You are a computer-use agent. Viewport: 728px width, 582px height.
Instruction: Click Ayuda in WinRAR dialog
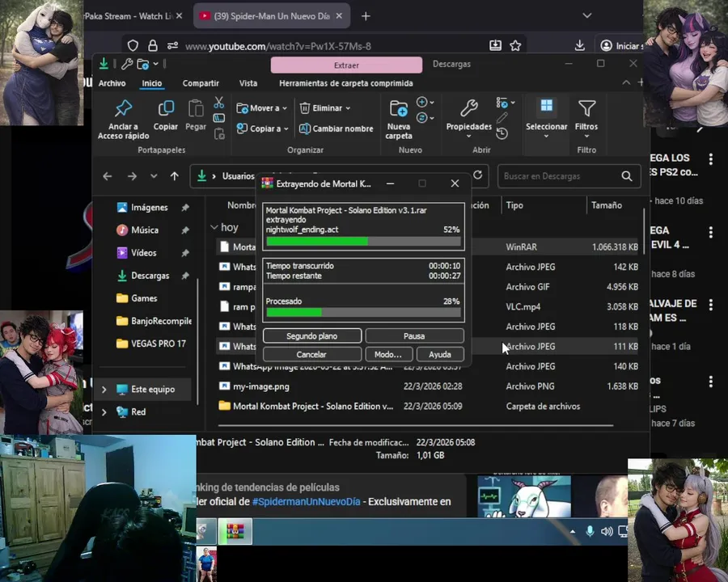click(x=440, y=355)
